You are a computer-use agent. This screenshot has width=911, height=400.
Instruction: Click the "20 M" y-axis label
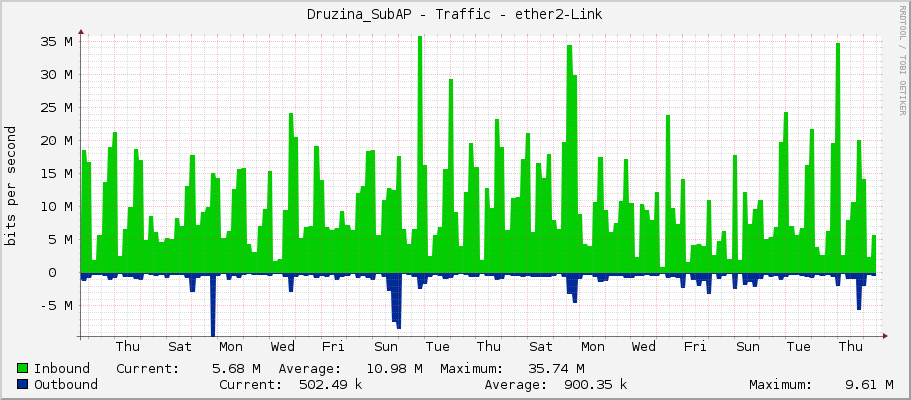(x=56, y=140)
